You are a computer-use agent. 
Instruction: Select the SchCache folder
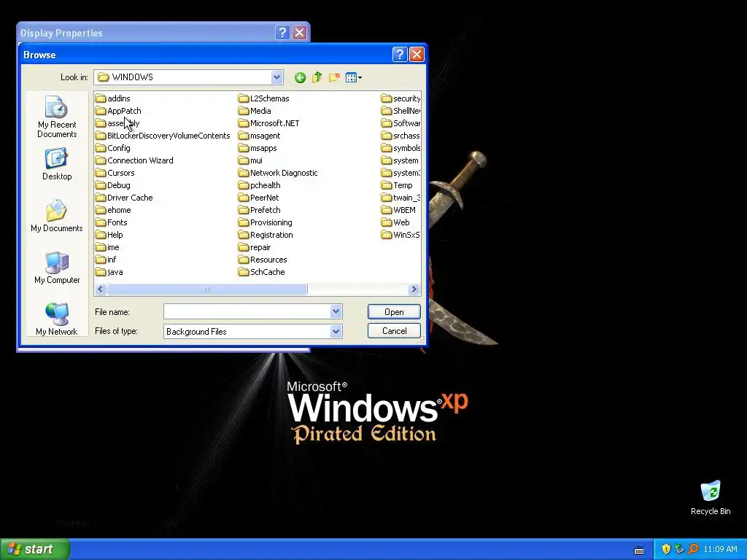click(262, 272)
